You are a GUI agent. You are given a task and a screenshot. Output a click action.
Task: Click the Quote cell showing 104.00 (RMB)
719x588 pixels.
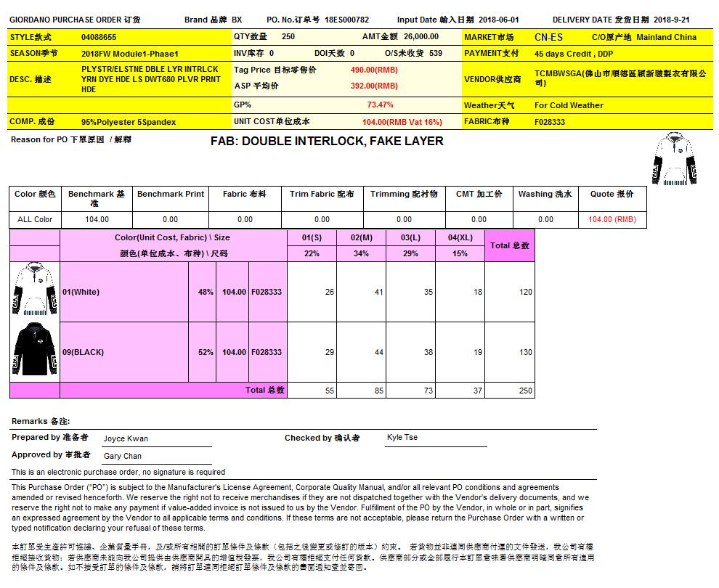tap(612, 219)
